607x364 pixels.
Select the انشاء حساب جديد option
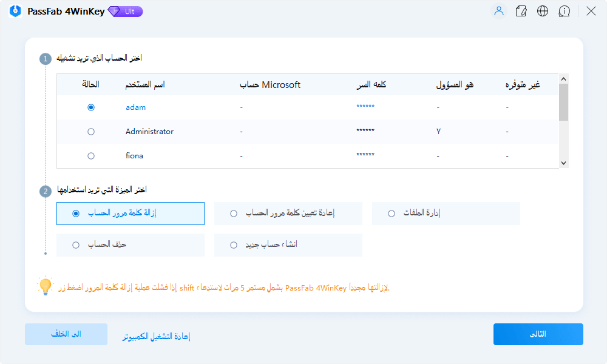232,244
